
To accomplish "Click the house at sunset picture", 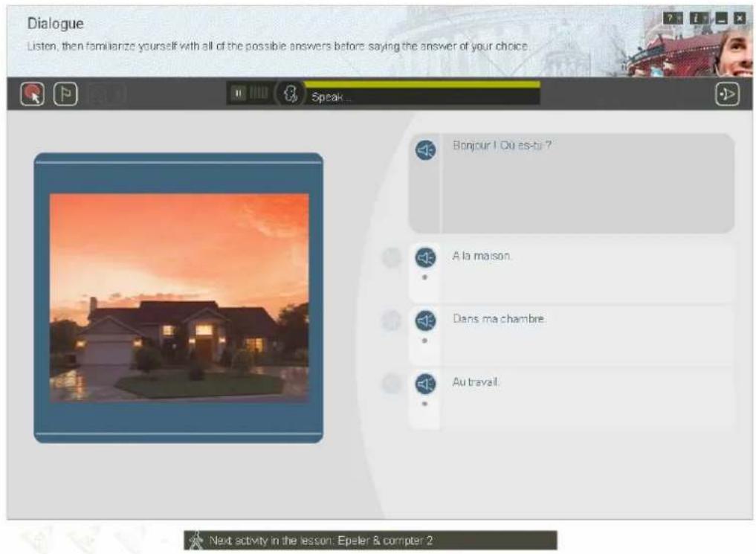I will click(179, 298).
